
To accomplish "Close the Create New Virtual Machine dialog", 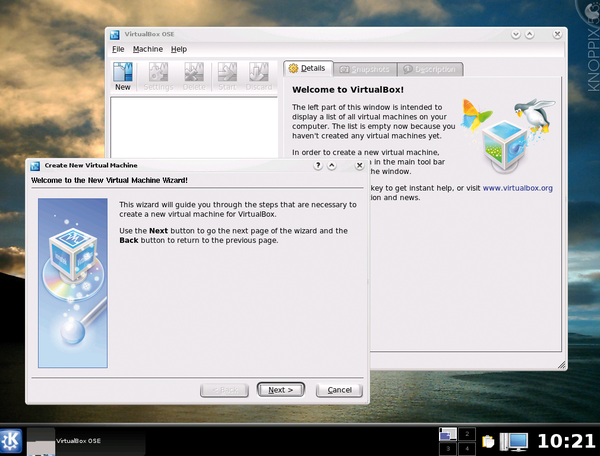I will click(x=359, y=165).
